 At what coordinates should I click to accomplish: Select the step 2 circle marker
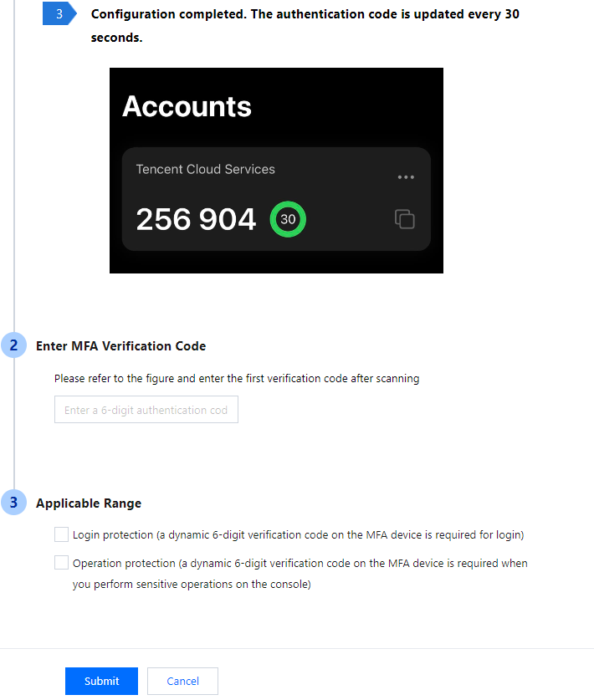click(14, 345)
